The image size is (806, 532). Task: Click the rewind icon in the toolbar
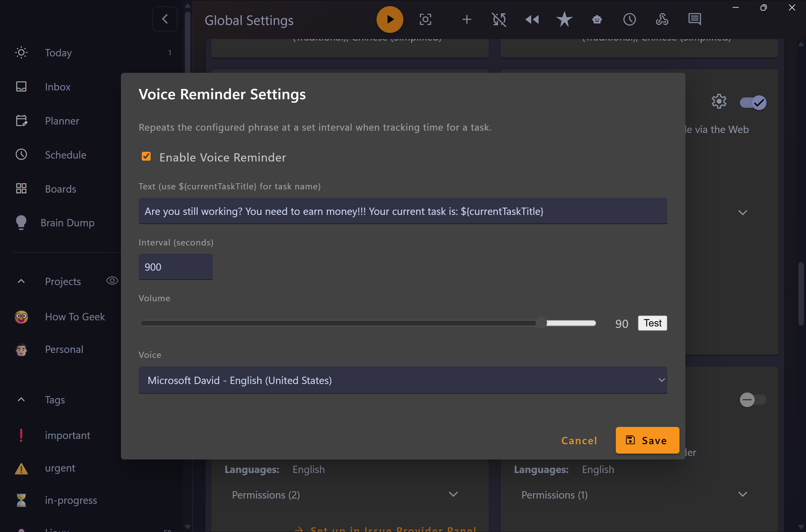(532, 19)
